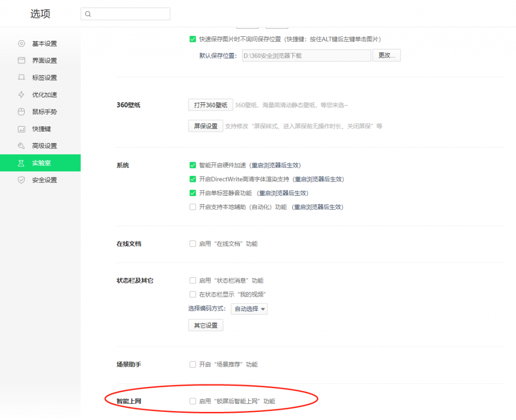Click the 系统 section heading

[123, 165]
